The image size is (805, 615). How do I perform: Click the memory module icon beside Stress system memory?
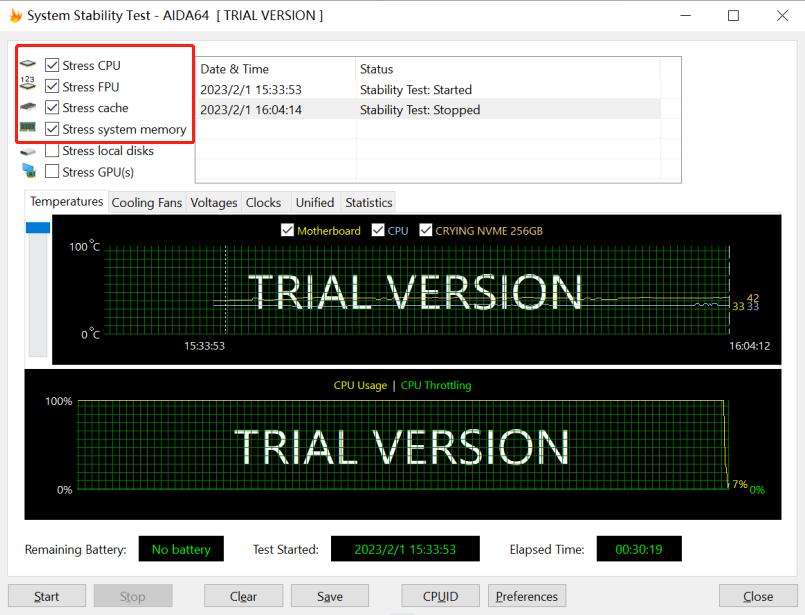click(x=28, y=128)
